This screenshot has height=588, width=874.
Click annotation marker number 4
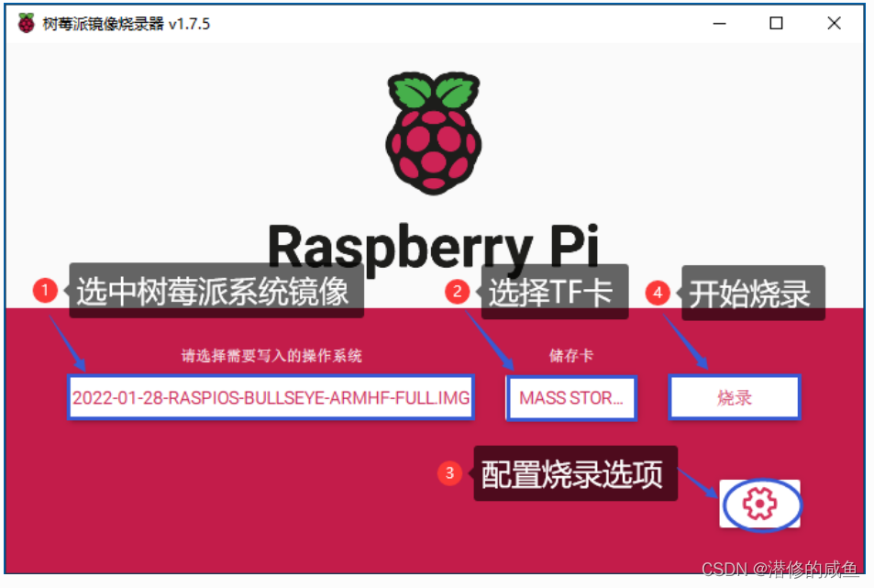[657, 290]
